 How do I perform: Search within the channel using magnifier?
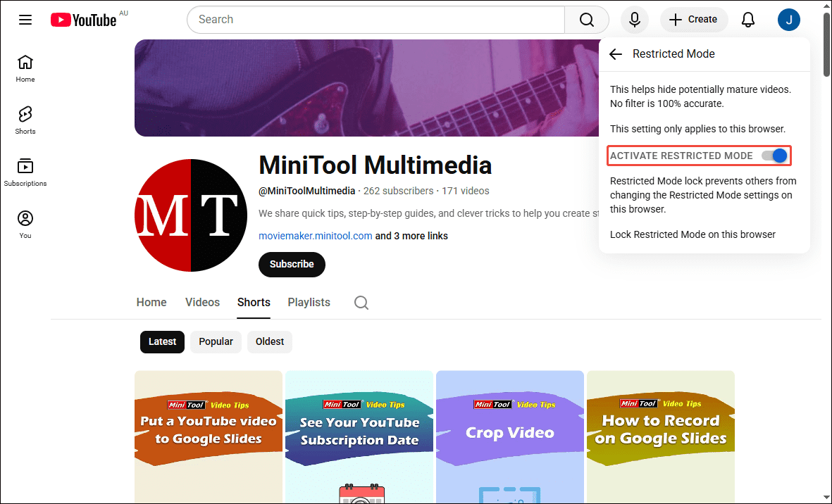(361, 303)
